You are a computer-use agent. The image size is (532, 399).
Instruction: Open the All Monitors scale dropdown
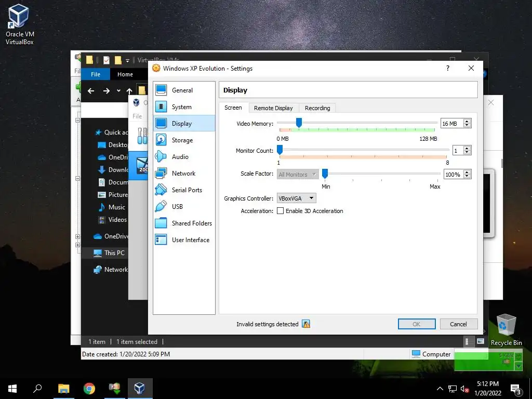[x=298, y=175]
